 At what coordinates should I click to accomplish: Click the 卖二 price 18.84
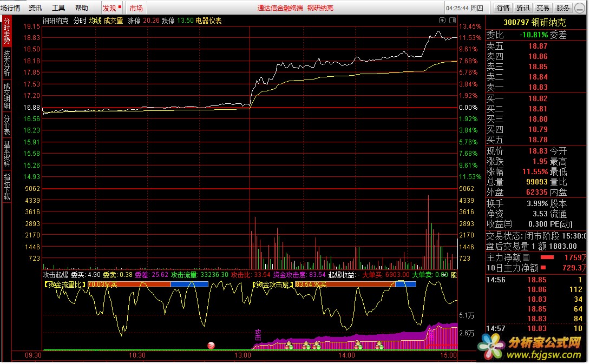[x=537, y=77]
